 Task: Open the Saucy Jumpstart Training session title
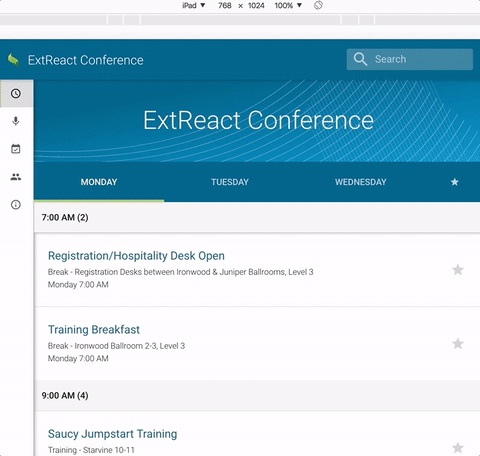coord(112,434)
